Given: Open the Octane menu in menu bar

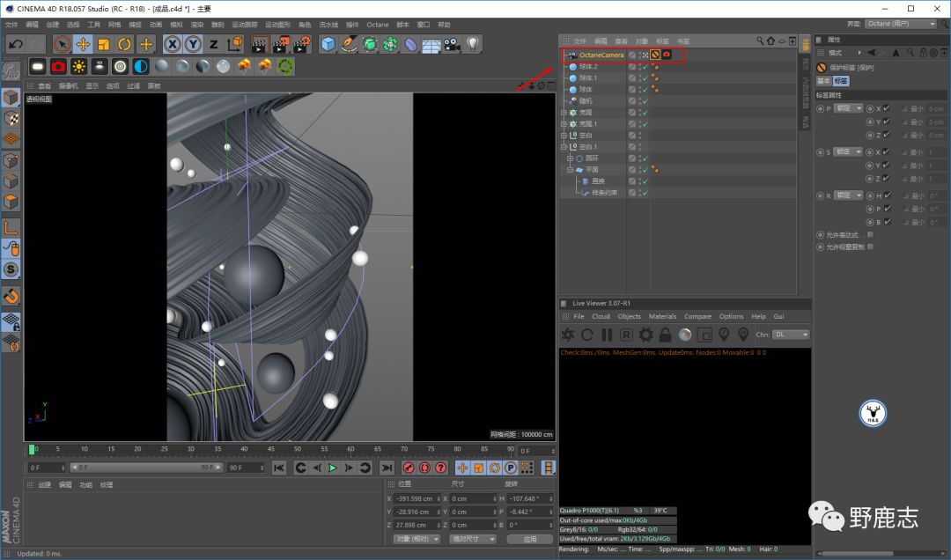Looking at the screenshot, I should click(377, 25).
